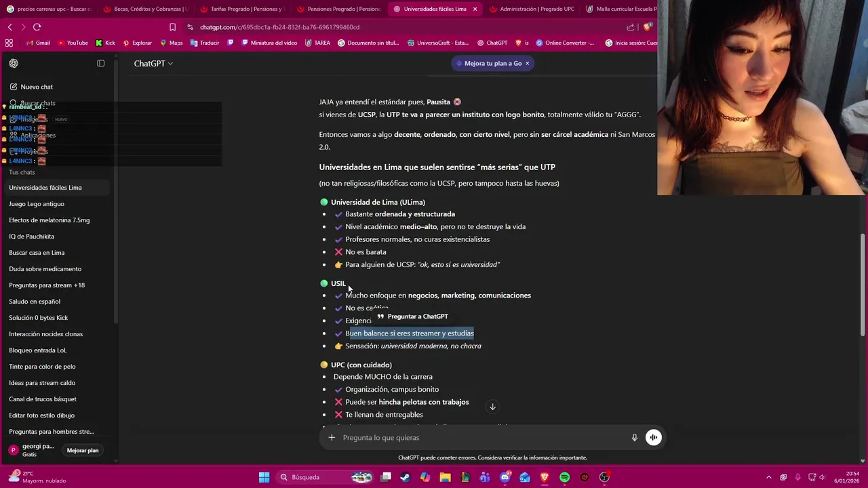Screen dimensions: 868x488
Task: Open Ideas para stream caldo chat
Action: pos(42,383)
